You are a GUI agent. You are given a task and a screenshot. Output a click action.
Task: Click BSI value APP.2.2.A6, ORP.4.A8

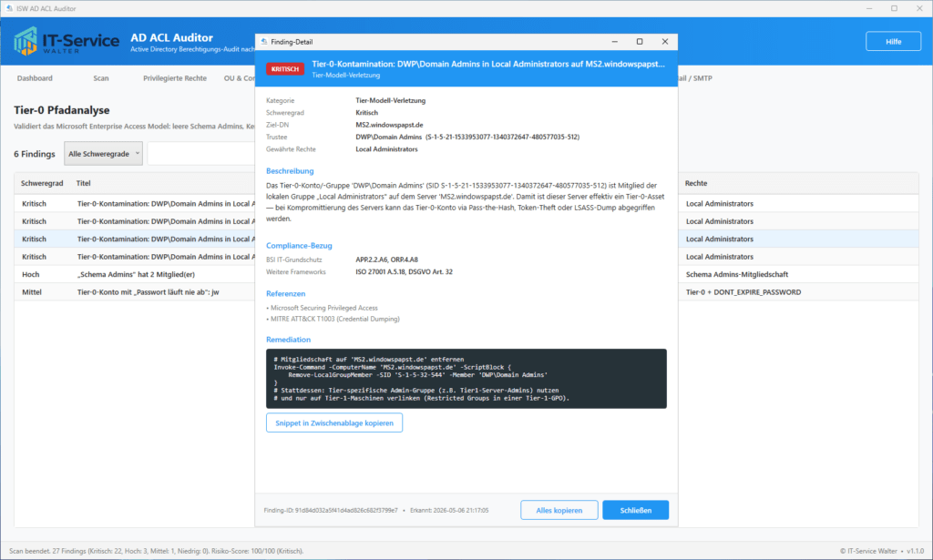click(386, 260)
